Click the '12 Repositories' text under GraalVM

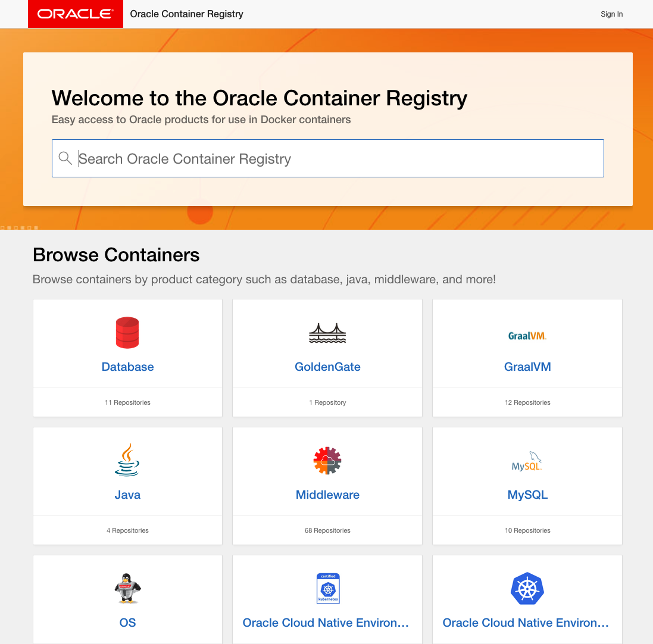pos(527,402)
